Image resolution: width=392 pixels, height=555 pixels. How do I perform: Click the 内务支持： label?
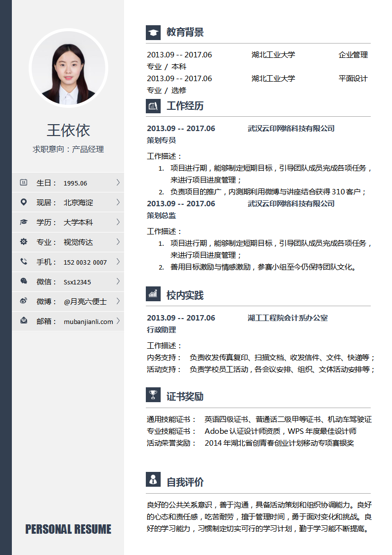point(165,358)
